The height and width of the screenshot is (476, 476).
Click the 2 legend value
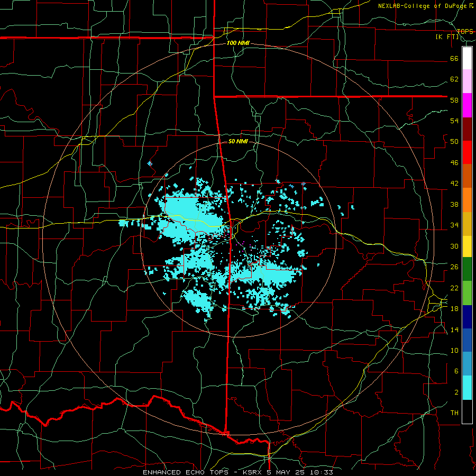pyautogui.click(x=456, y=392)
